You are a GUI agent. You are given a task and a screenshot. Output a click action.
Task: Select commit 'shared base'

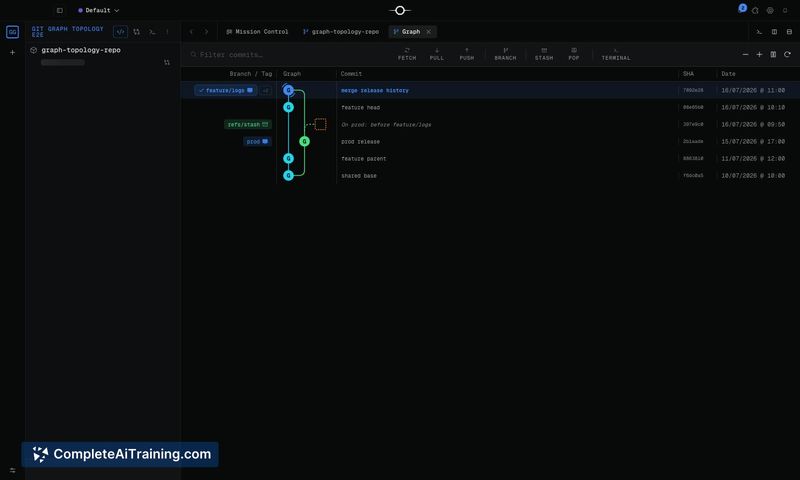359,176
